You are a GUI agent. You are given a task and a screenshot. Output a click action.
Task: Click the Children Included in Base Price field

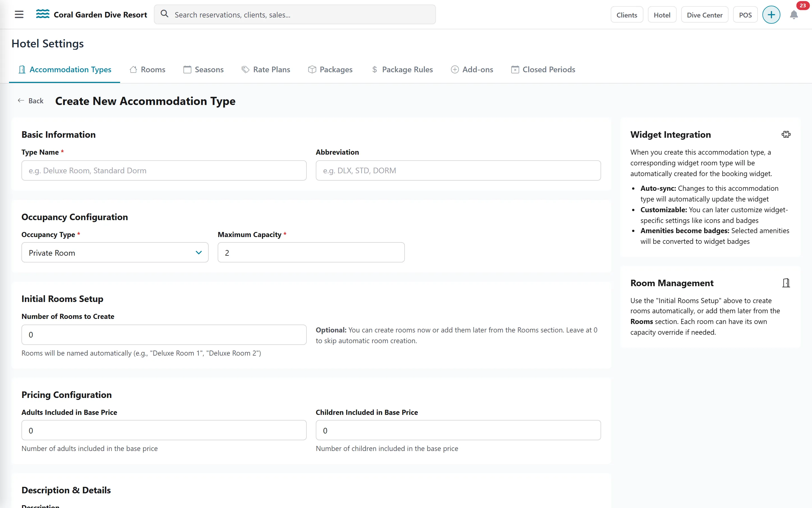(x=458, y=430)
